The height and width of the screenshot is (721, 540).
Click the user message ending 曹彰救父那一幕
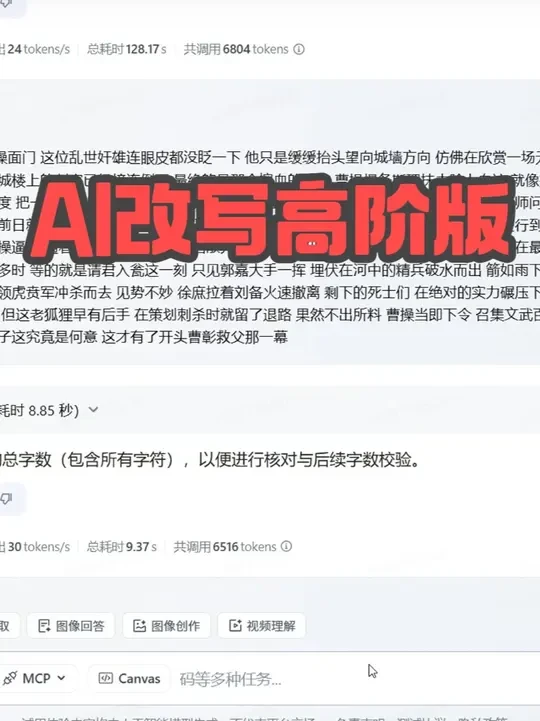(270, 247)
